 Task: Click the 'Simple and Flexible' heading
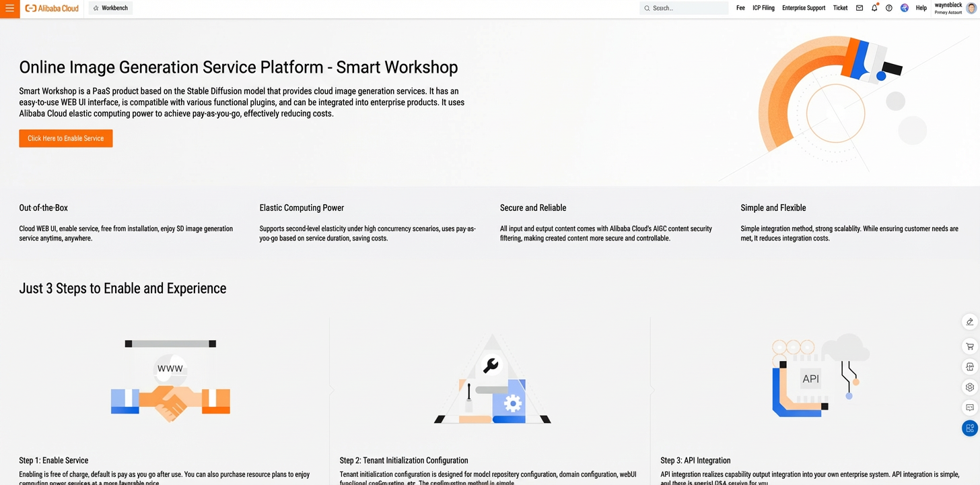click(773, 207)
